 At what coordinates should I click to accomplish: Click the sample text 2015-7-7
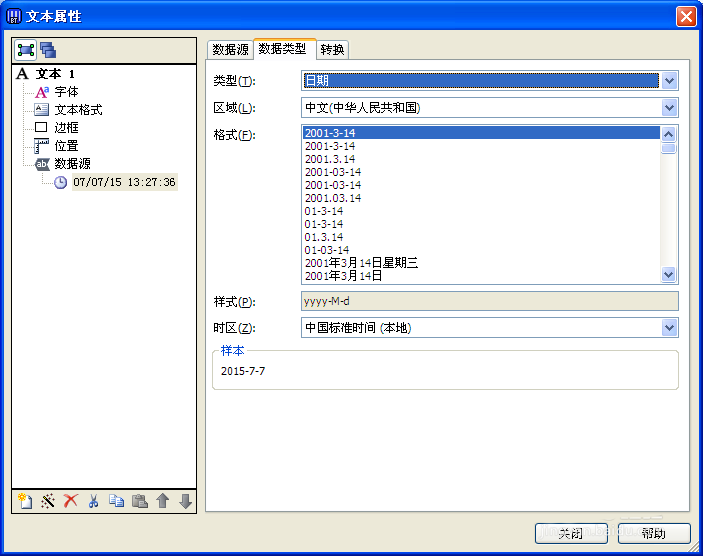coord(243,371)
